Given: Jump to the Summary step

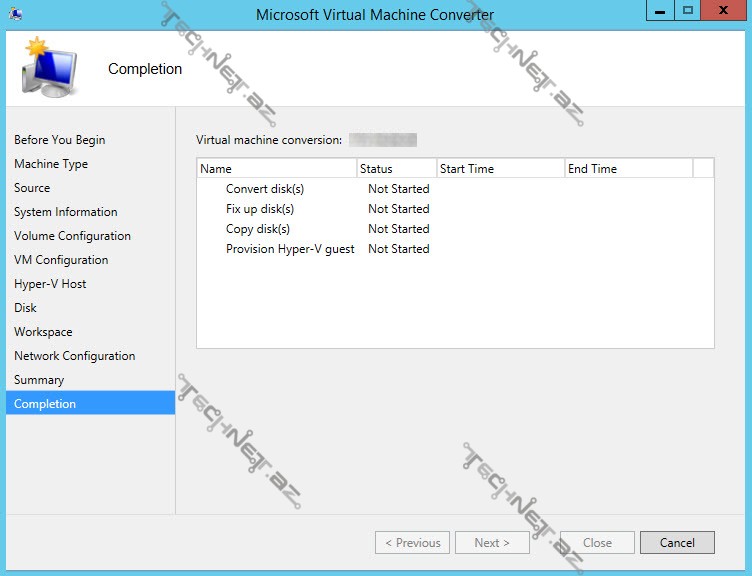Looking at the screenshot, I should coord(39,380).
